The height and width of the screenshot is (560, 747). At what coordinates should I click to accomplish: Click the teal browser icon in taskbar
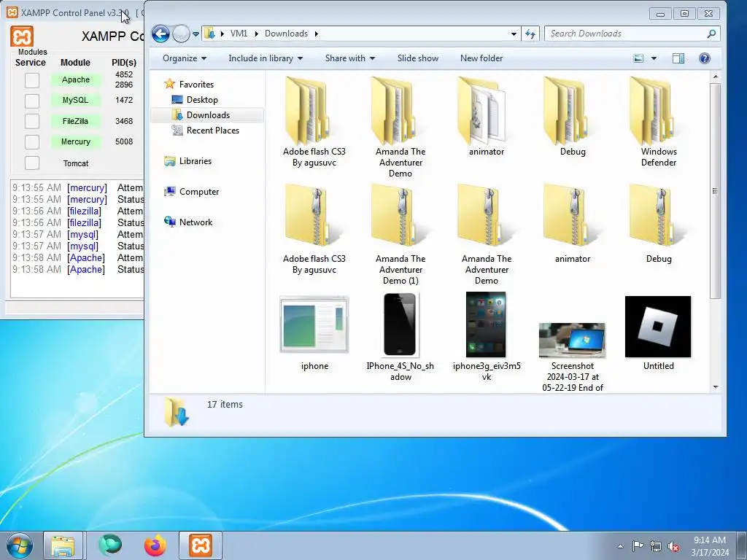[x=110, y=545]
